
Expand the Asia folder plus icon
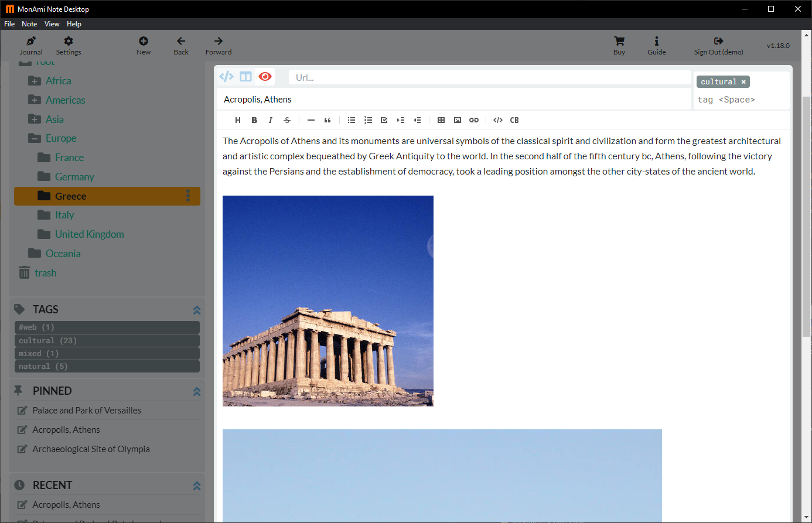tap(35, 119)
